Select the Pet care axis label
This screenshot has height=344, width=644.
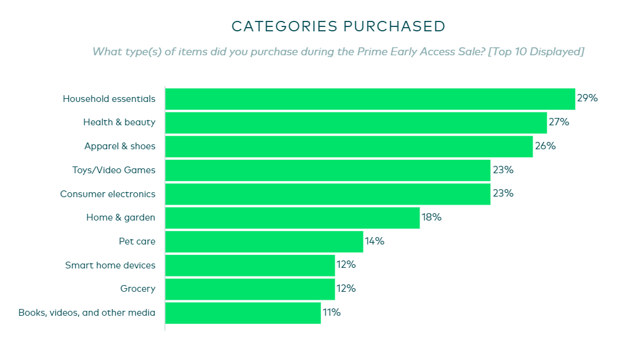pos(137,241)
